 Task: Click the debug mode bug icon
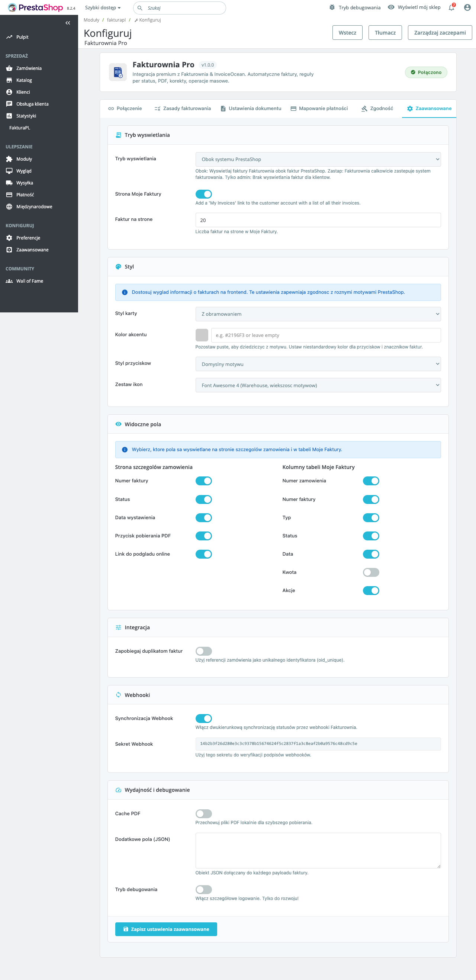332,7
